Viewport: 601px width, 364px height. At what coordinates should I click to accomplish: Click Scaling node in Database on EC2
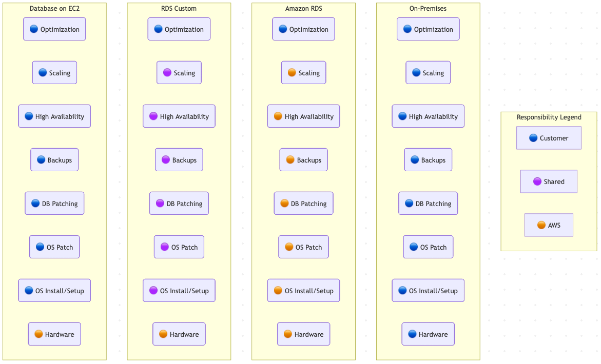coord(54,73)
